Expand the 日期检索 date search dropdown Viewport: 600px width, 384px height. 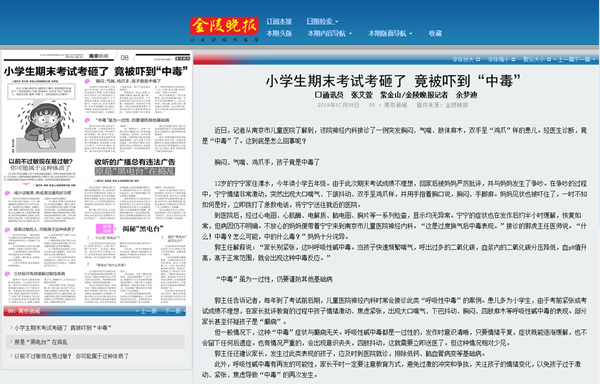tap(322, 21)
